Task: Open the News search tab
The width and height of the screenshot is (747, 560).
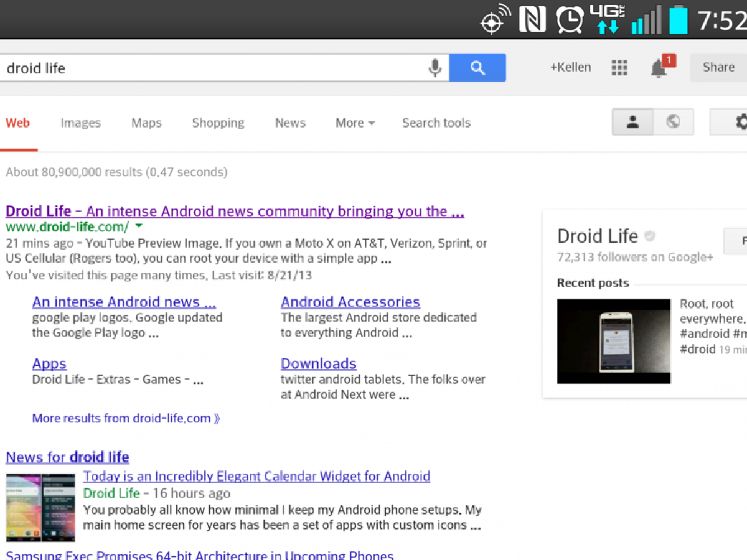Action: coord(290,123)
